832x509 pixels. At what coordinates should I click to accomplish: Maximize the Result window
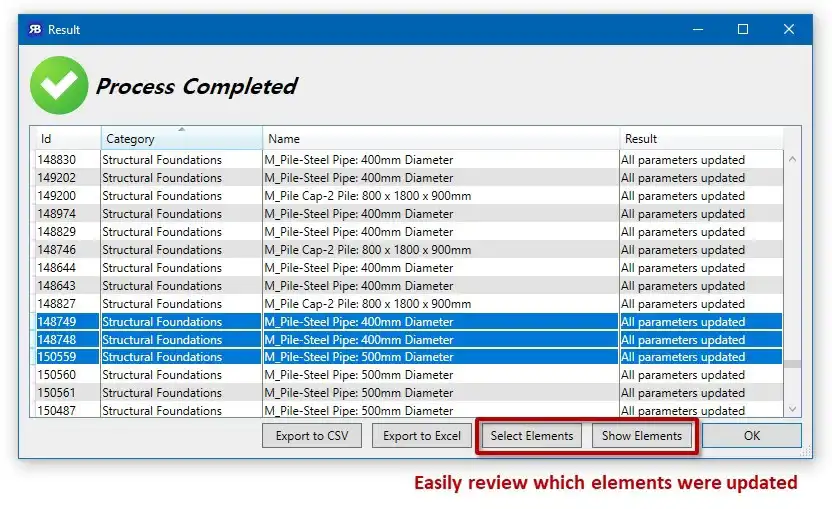(x=743, y=29)
